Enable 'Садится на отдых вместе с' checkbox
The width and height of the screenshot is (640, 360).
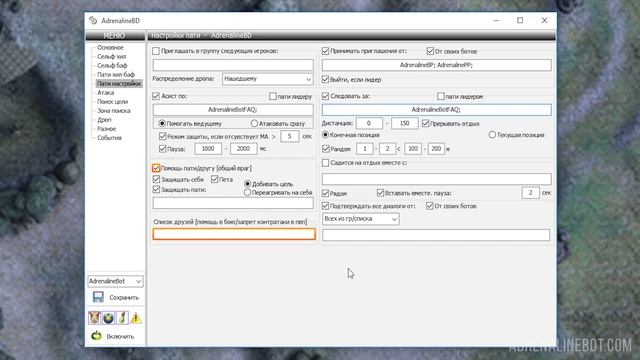[325, 163]
